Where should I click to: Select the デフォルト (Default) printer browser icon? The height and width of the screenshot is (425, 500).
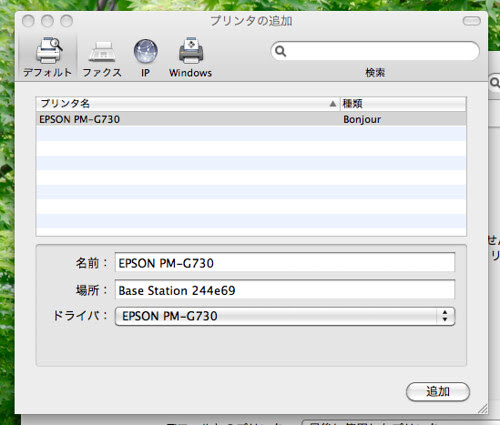(48, 57)
